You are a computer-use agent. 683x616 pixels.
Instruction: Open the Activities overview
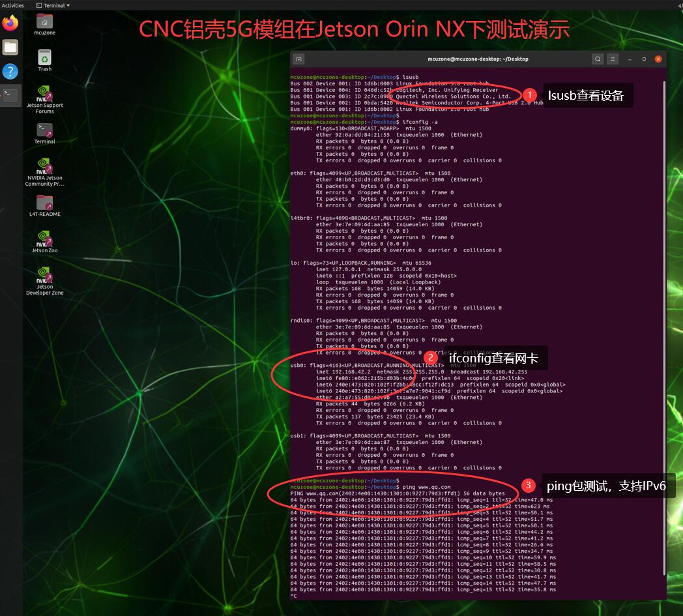tap(12, 5)
